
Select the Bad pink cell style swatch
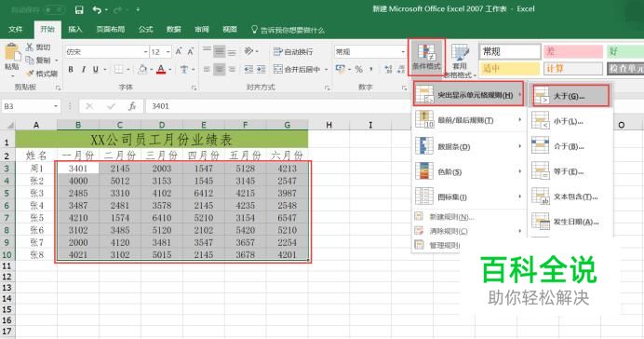point(572,52)
